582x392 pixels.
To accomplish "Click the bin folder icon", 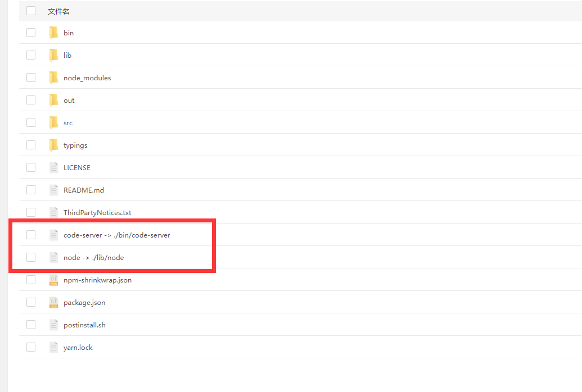I will point(53,33).
